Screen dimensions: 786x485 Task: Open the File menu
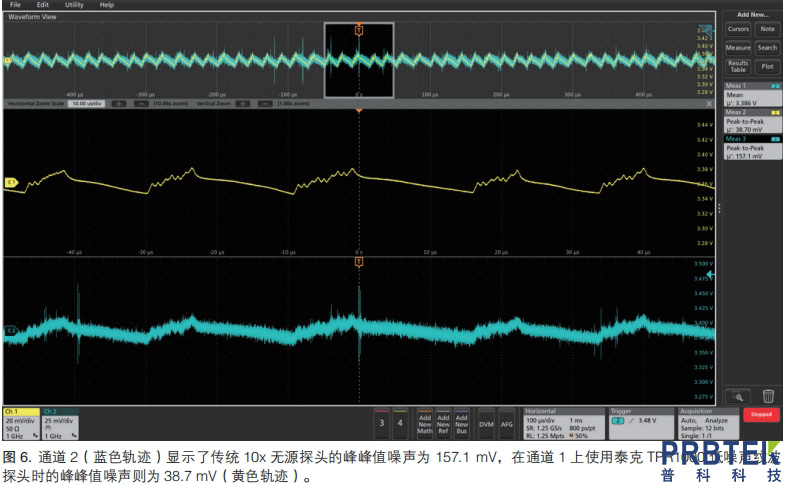pyautogui.click(x=15, y=5)
